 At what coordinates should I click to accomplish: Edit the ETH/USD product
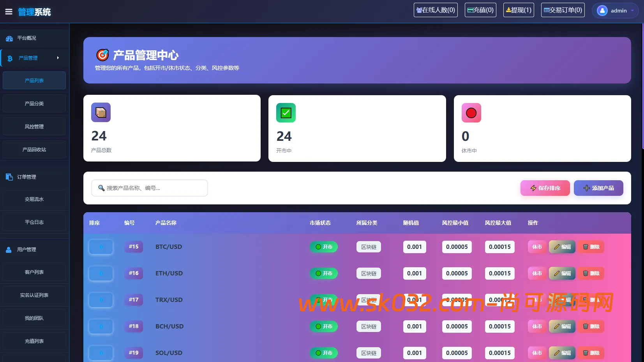(x=562, y=273)
